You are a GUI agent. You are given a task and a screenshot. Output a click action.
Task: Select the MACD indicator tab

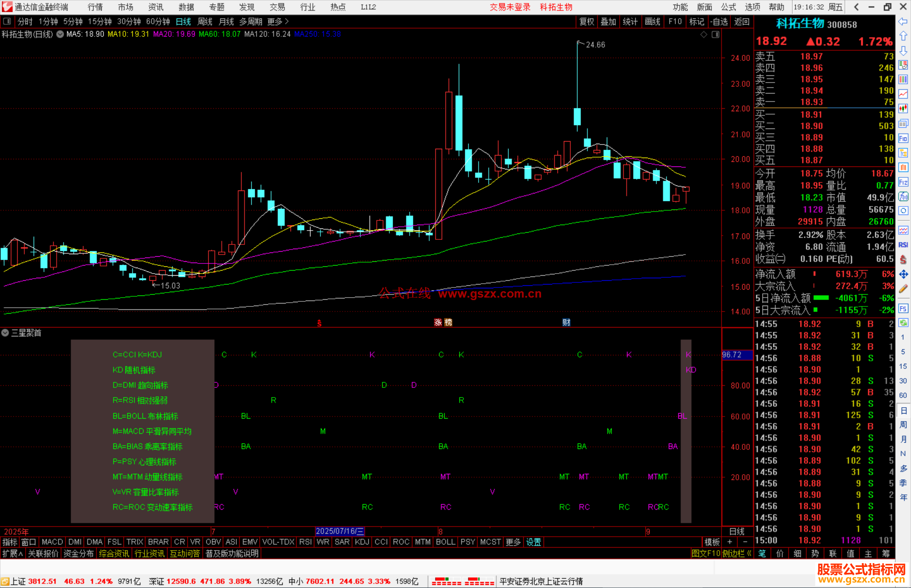pyautogui.click(x=52, y=542)
